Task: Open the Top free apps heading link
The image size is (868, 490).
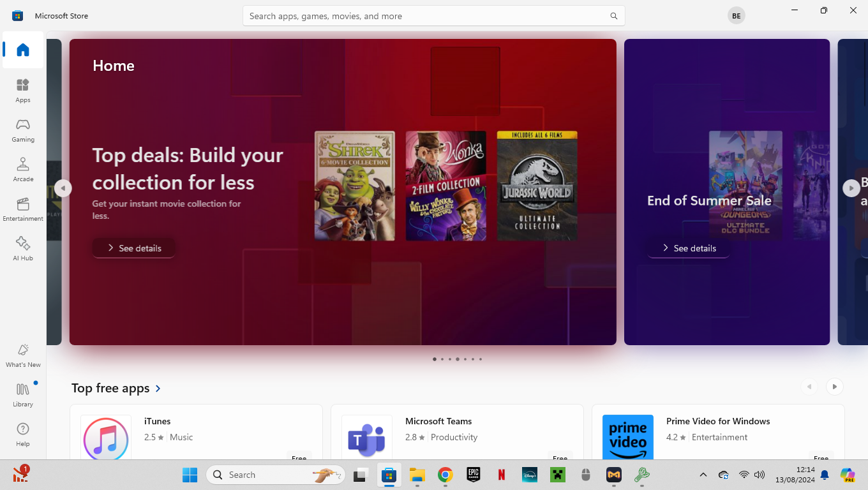Action: point(117,388)
